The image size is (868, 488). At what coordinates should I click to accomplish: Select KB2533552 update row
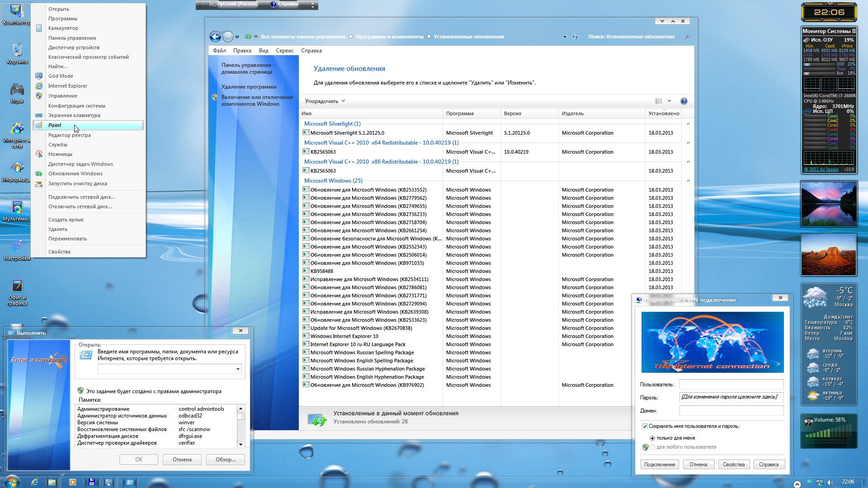[x=491, y=190]
